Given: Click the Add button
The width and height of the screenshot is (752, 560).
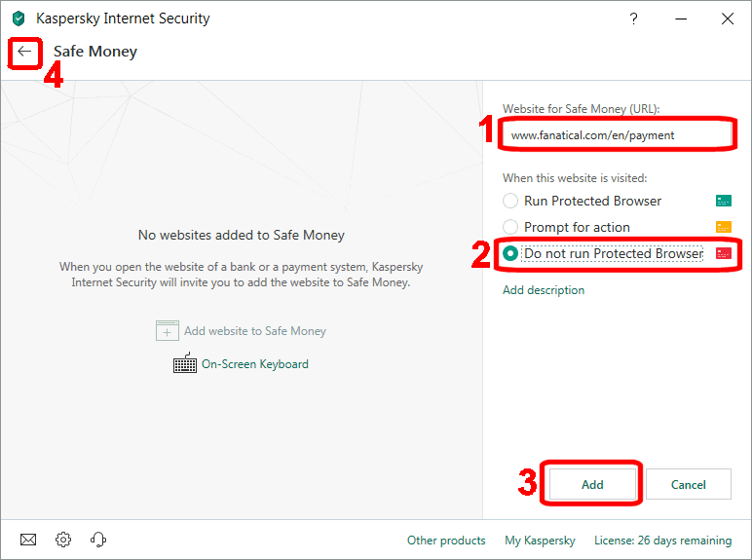Looking at the screenshot, I should click(592, 484).
